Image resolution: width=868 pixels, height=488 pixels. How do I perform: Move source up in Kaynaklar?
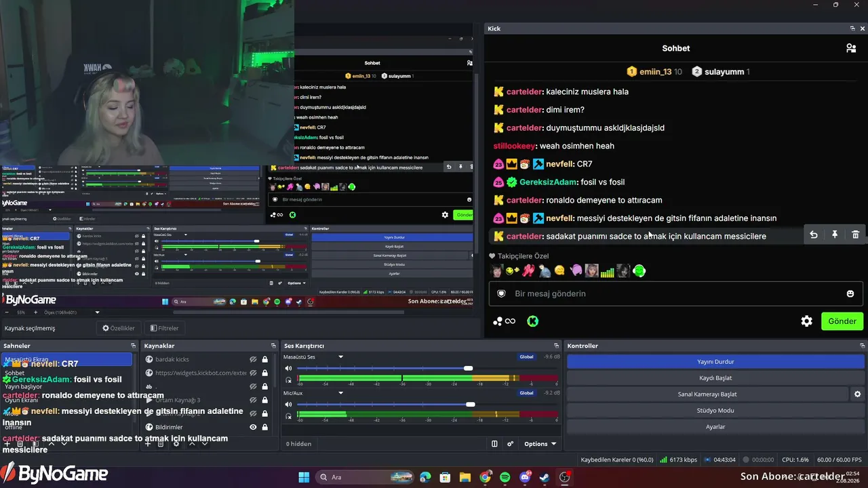click(x=192, y=444)
